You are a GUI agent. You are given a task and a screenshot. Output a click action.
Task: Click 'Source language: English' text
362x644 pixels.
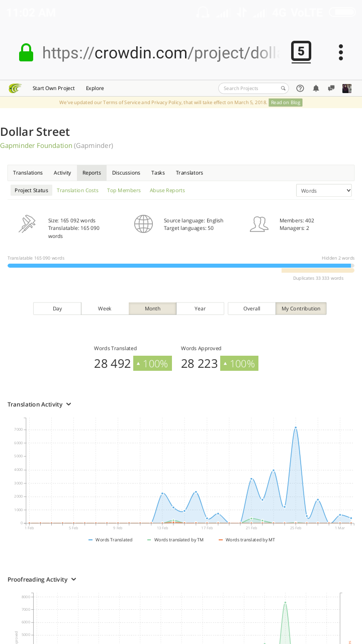[x=194, y=220]
